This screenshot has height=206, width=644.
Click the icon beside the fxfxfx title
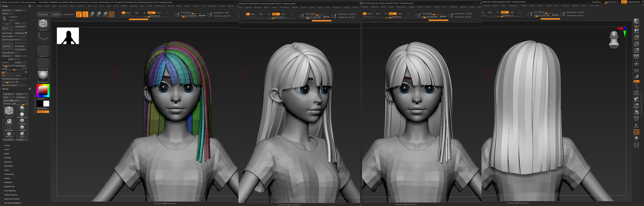tap(30, 6)
